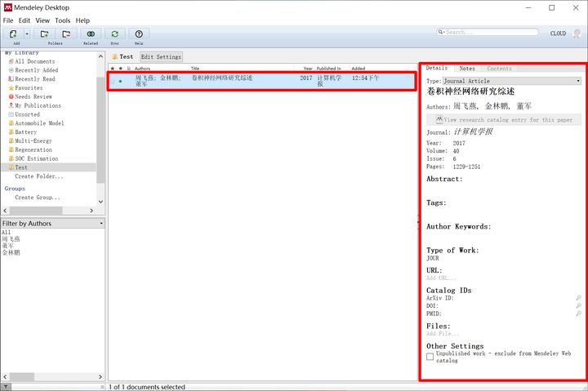The width and height of the screenshot is (588, 391).
Task: Open the Multi-Energy folder
Action: click(33, 141)
